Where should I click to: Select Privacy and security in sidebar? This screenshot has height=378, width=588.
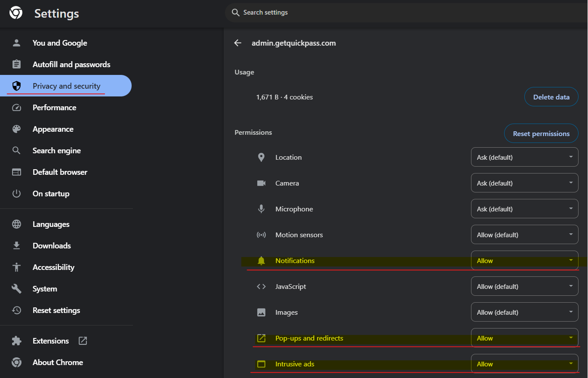click(66, 86)
